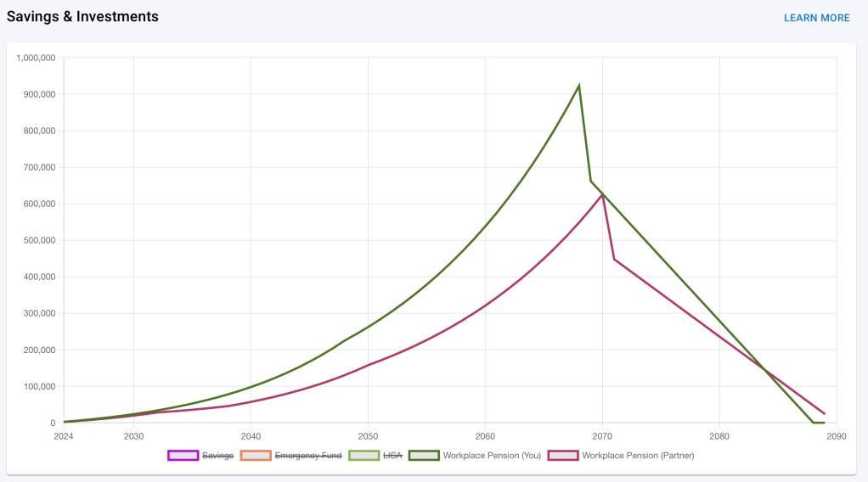Click where the two pension lines cross after 2080
Image resolution: width=868 pixels, height=482 pixels.
[765, 370]
